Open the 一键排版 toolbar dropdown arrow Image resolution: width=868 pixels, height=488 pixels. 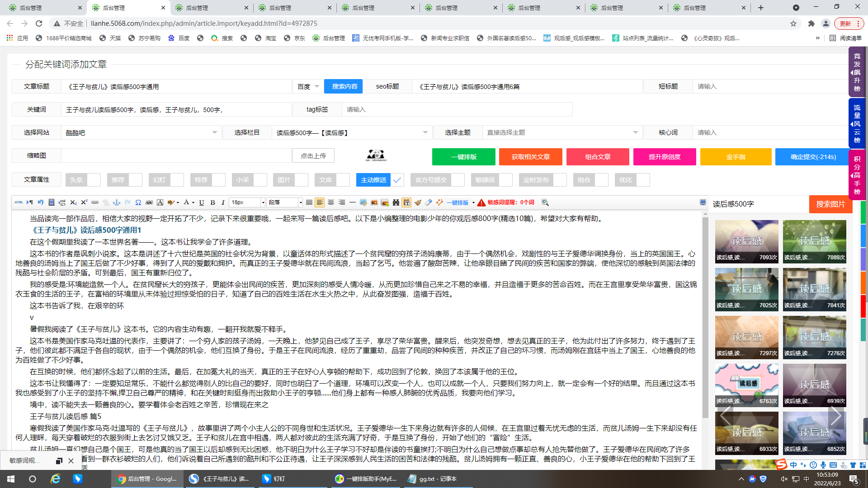coord(473,202)
